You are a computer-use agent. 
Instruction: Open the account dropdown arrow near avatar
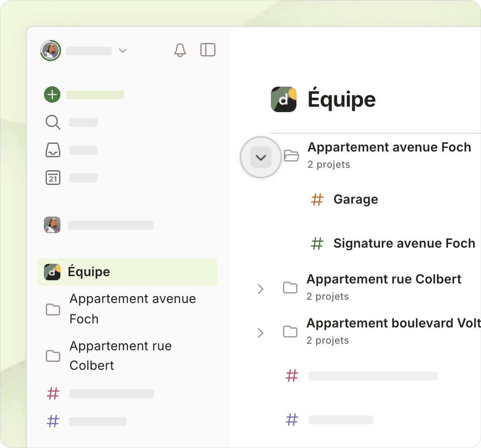[x=122, y=51]
